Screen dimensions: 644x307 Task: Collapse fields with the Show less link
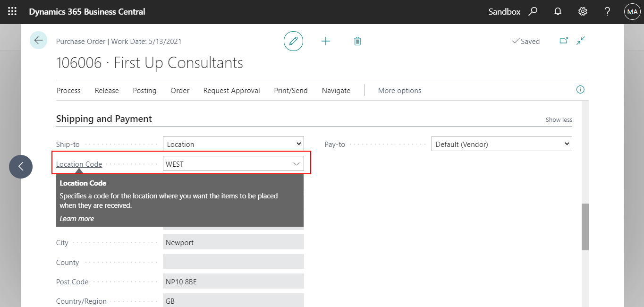[559, 119]
